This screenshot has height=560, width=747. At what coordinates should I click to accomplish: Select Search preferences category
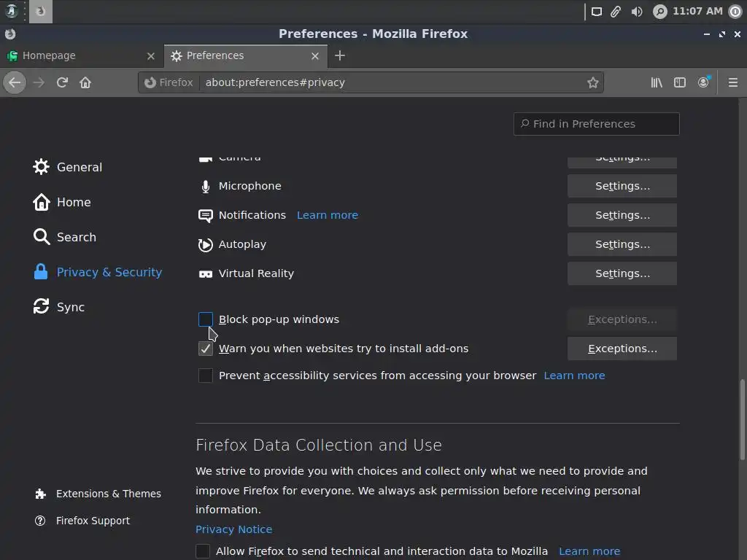76,237
